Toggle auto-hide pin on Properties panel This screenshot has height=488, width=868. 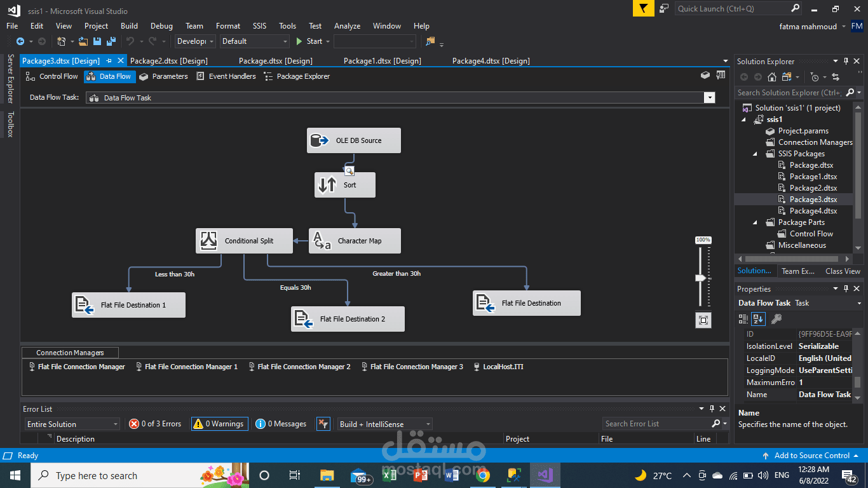846,289
